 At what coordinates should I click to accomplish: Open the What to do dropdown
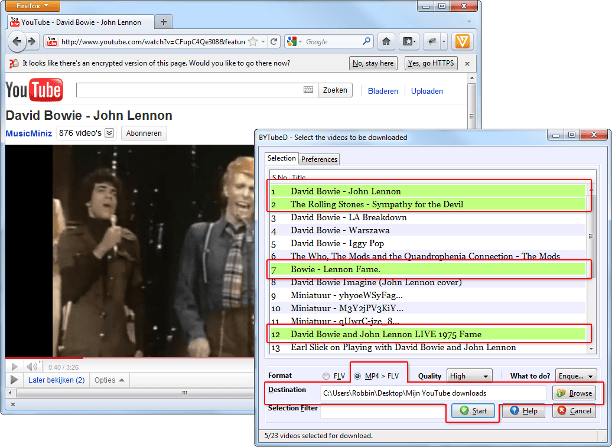click(x=576, y=376)
